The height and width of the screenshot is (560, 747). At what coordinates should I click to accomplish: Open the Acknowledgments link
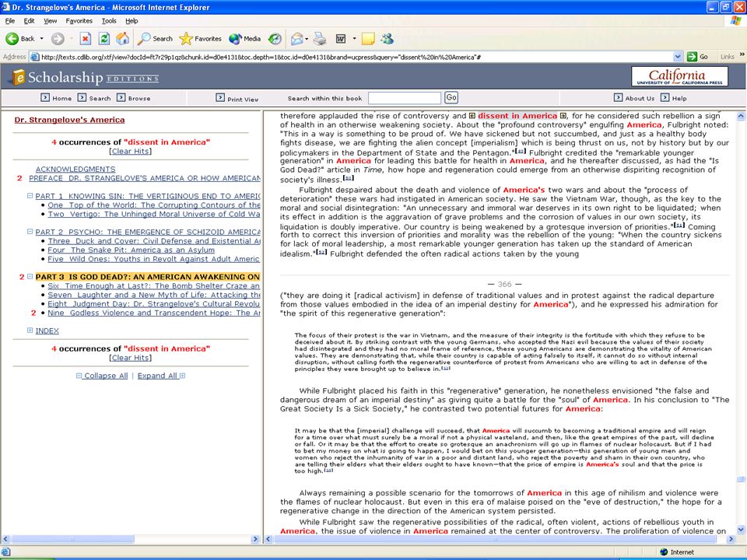coord(75,169)
